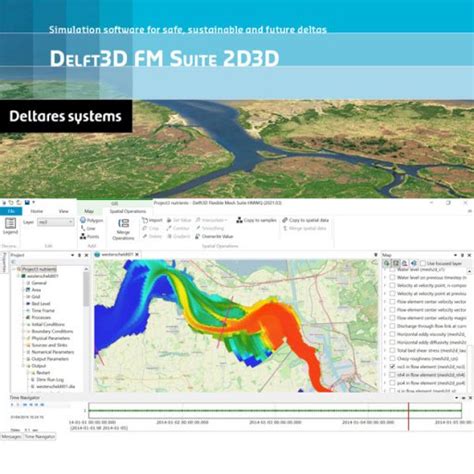Screen dimensions: 474x474
Task: Open the Legend button in the ribbon
Action: pyautogui.click(x=10, y=226)
